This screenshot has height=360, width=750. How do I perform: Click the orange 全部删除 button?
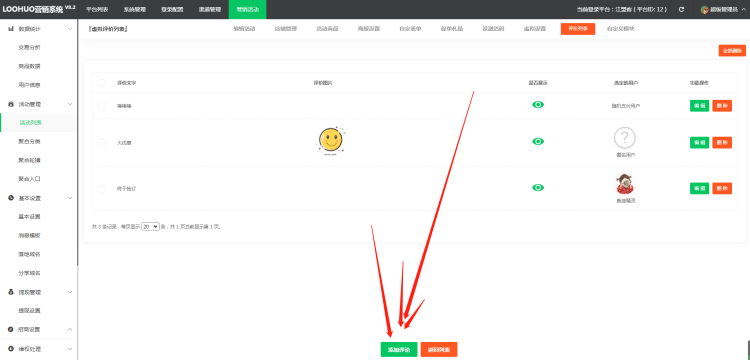pyautogui.click(x=732, y=51)
